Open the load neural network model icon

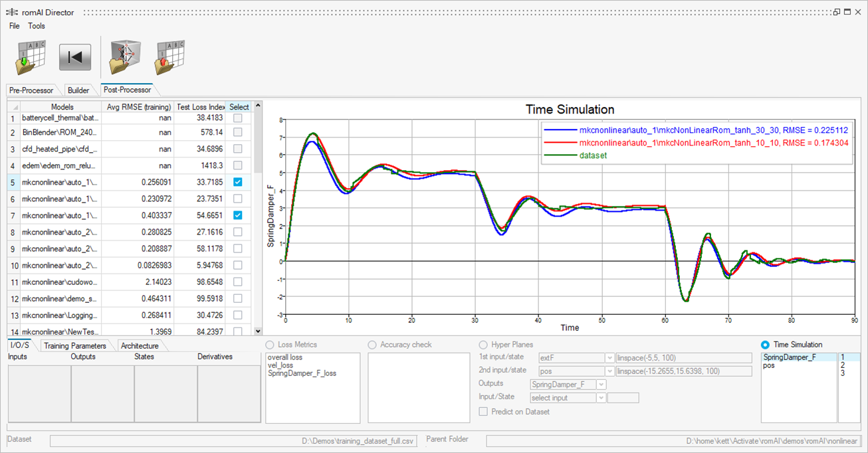coord(124,57)
